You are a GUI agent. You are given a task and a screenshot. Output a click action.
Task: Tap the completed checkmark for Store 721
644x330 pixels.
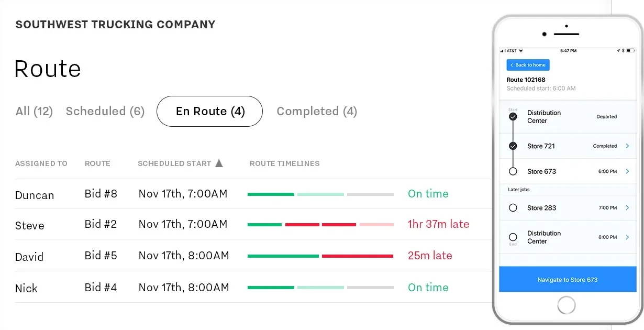pyautogui.click(x=513, y=146)
